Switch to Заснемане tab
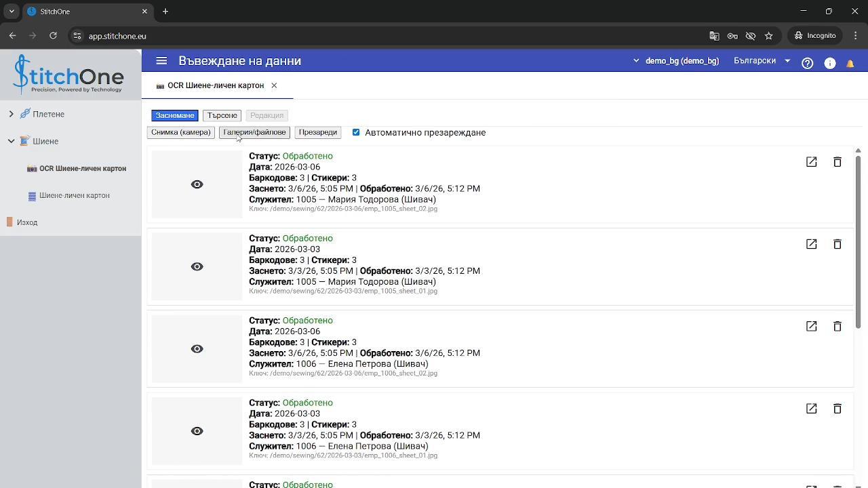 (175, 115)
